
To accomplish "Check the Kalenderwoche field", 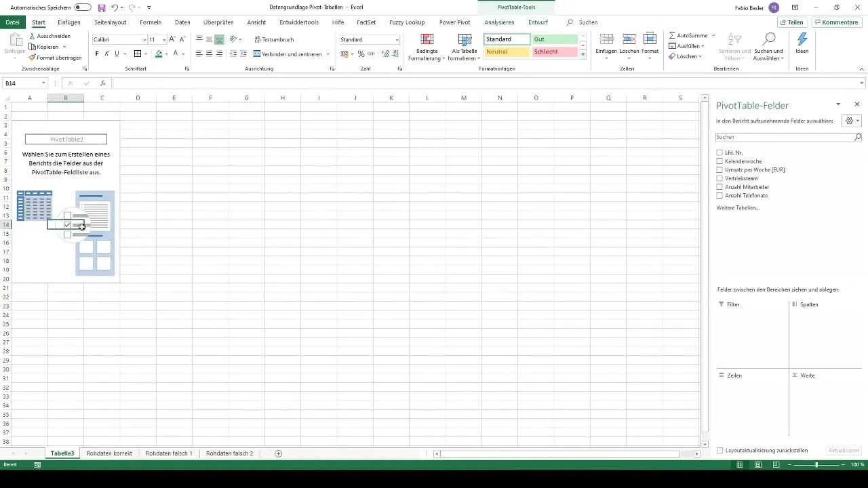I will point(719,161).
